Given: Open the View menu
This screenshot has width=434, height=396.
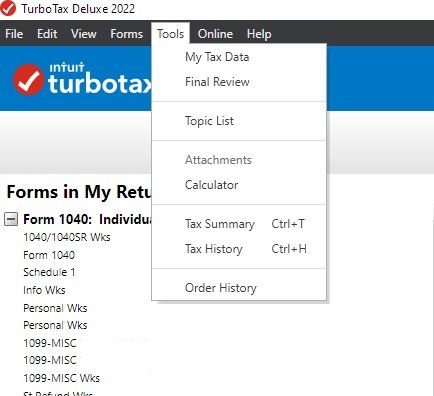Looking at the screenshot, I should coord(84,34).
